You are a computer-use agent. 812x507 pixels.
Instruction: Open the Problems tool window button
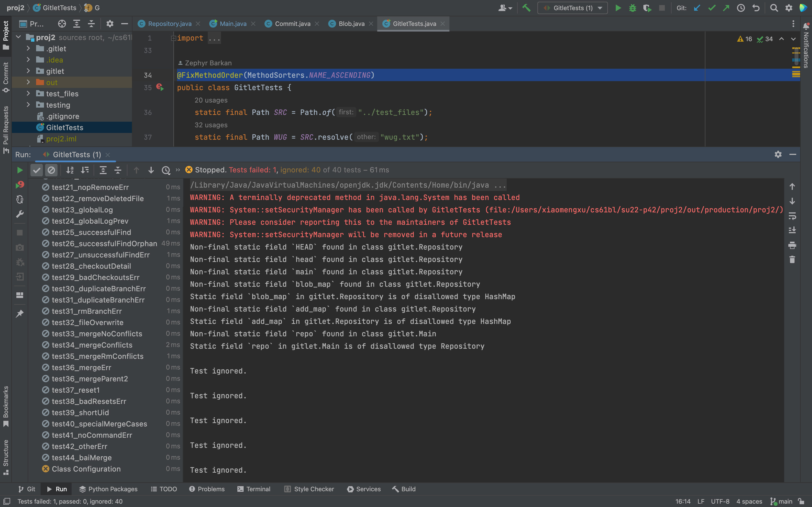(x=207, y=489)
